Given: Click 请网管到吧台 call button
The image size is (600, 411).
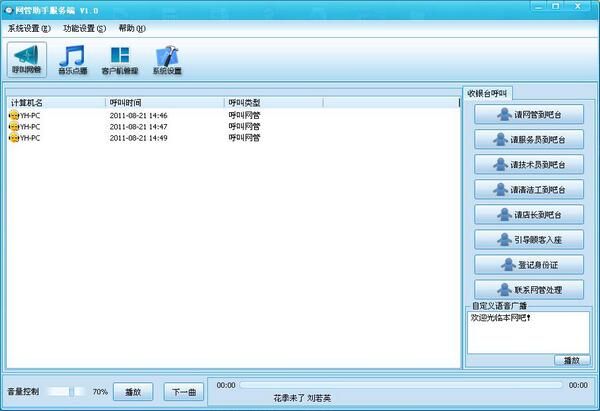Looking at the screenshot, I should click(528, 115).
